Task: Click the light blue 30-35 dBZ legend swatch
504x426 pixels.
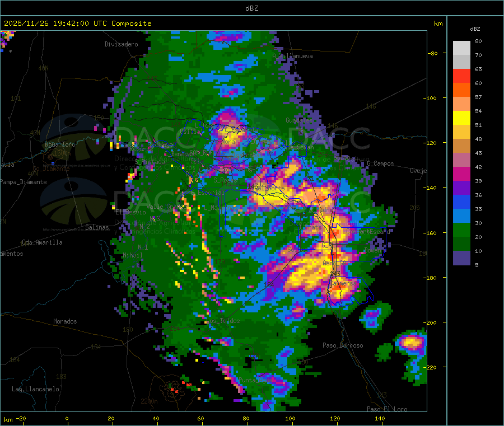Action: point(461,216)
